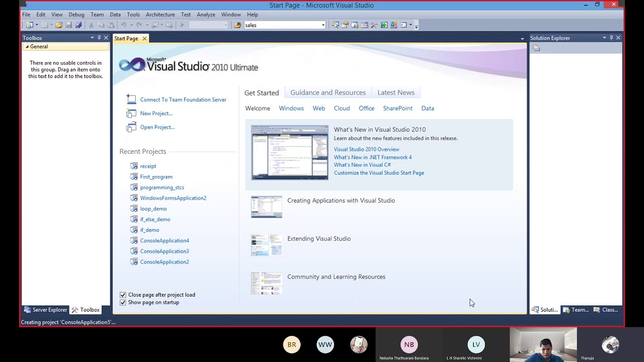Close the Toolbox panel
Screen dimensions: 644x362
[x=106, y=38]
